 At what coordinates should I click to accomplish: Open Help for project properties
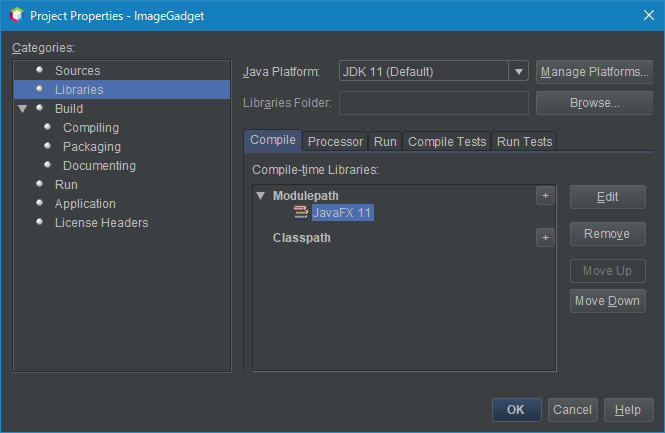(x=628, y=410)
